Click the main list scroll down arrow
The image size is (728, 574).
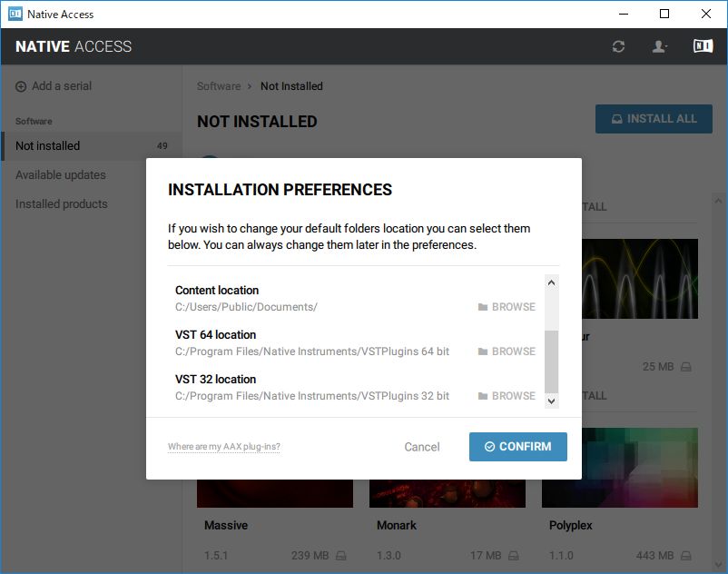click(x=718, y=565)
